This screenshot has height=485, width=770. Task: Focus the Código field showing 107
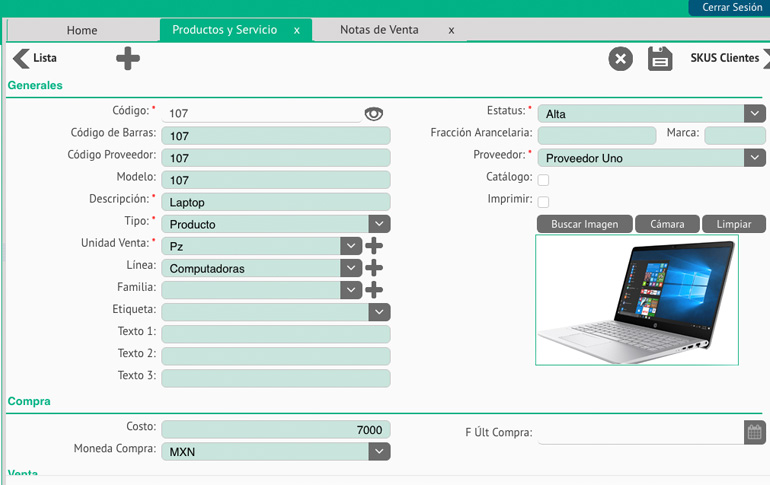tap(262, 113)
